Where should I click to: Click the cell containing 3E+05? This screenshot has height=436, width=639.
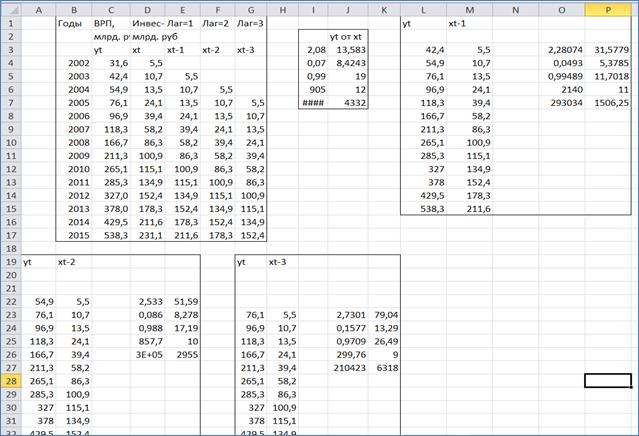(x=147, y=353)
